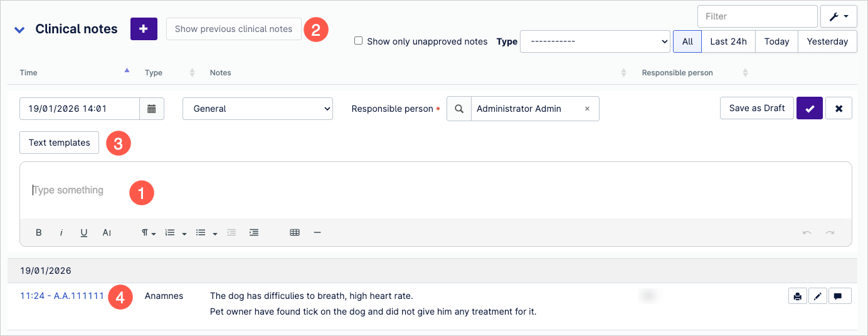Decrease indent in the editor
Screen dimensions: 868x336
tap(231, 232)
